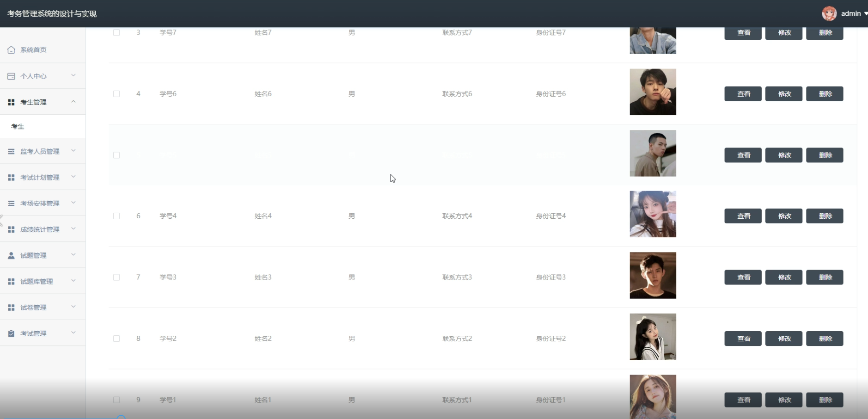Select the checkbox next to 学号1
Screen dimensions: 868x419
(116, 400)
